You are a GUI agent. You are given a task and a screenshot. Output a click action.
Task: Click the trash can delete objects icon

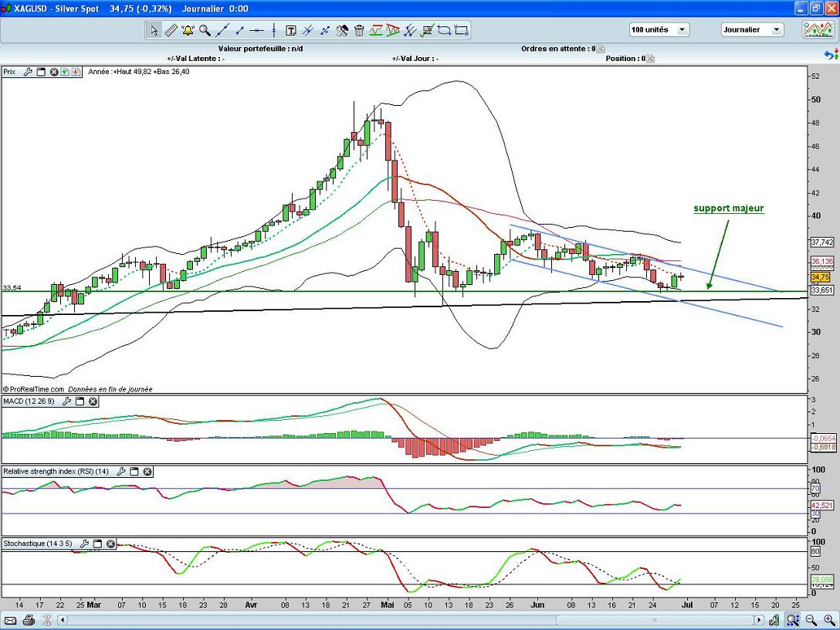tap(359, 30)
